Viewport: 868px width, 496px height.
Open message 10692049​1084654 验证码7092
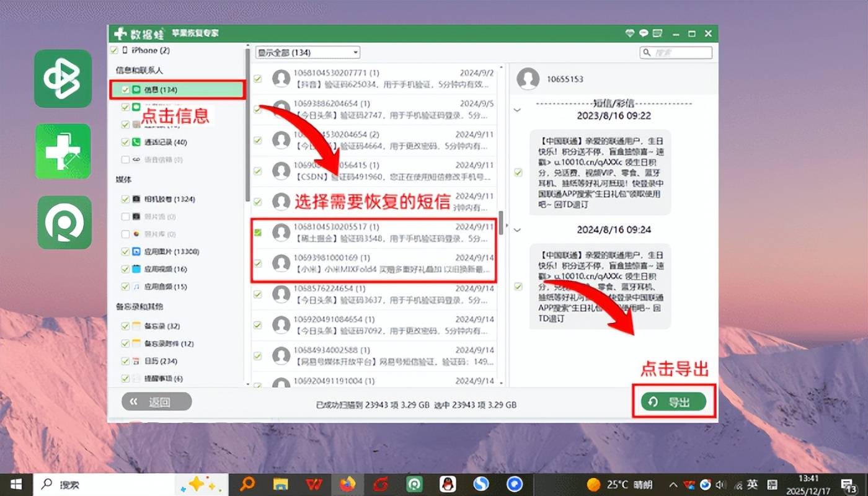click(374, 325)
